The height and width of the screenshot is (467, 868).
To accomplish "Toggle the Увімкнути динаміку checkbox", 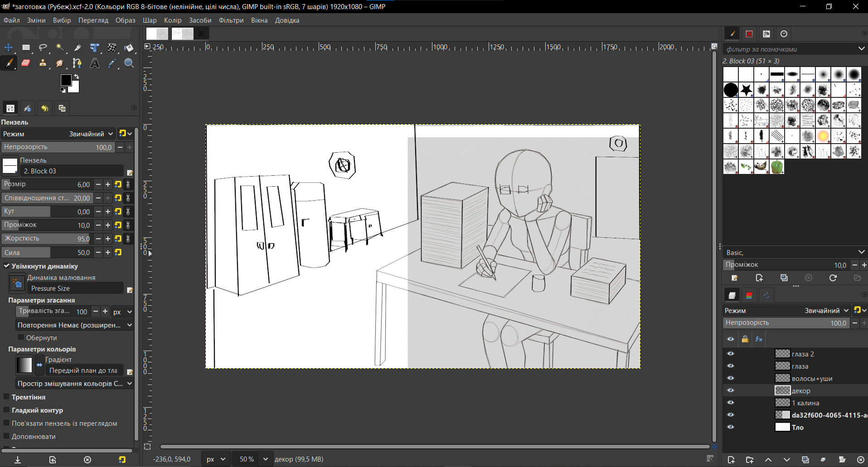I will pyautogui.click(x=6, y=266).
